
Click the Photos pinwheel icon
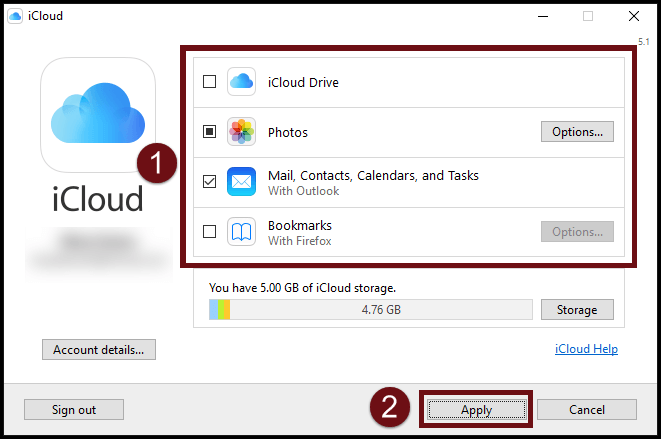[241, 132]
